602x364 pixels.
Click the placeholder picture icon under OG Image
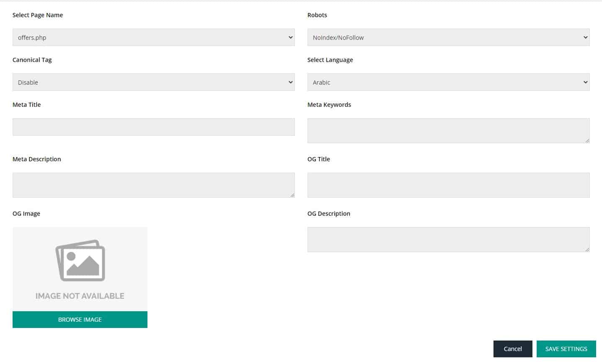pos(80,261)
